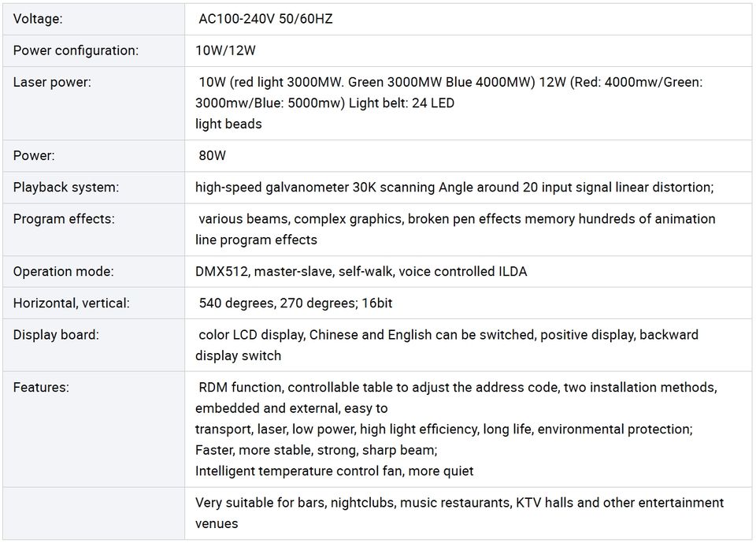Select the high-speed galvanometer description
The height and width of the screenshot is (543, 756).
pos(454,188)
